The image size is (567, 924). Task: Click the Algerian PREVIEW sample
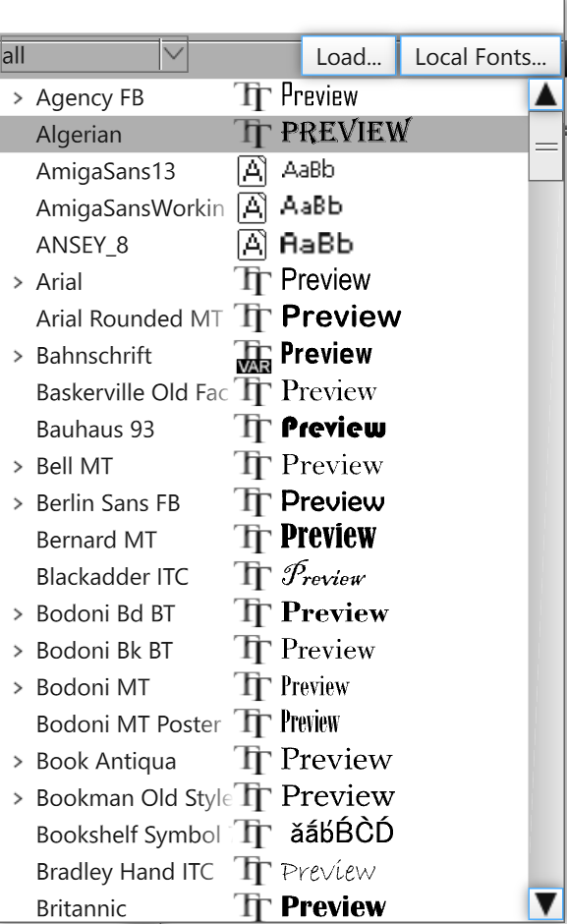346,131
